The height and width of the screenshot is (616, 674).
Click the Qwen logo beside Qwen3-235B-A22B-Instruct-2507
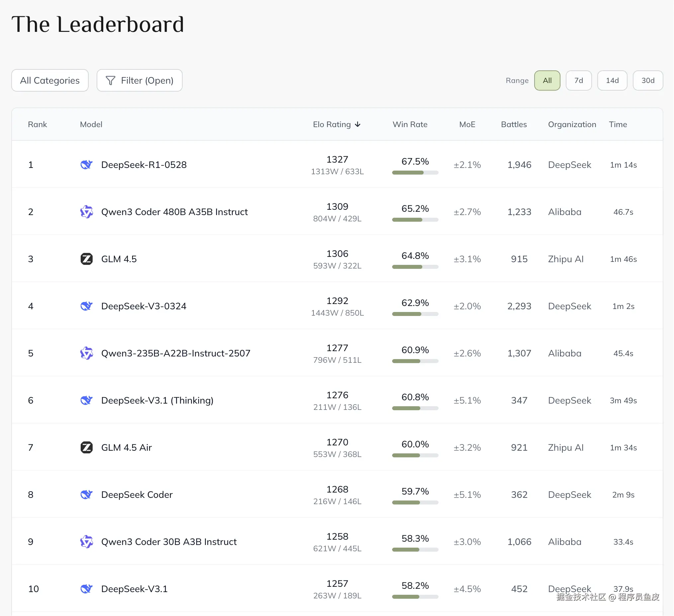tap(86, 353)
